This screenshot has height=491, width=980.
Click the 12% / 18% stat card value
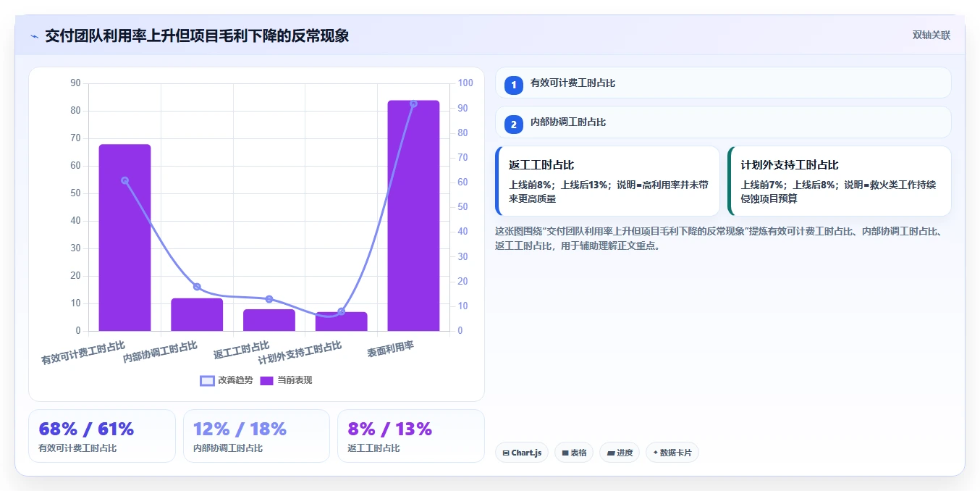pyautogui.click(x=240, y=429)
